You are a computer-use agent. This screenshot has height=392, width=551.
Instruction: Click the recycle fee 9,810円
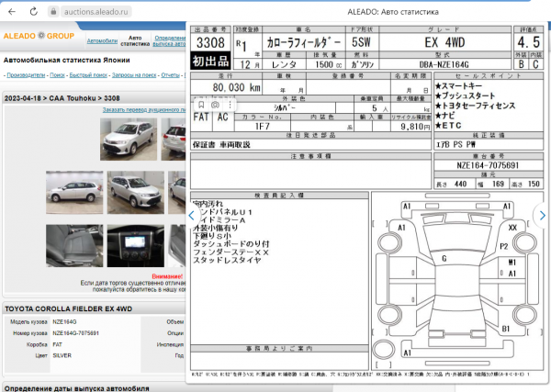pos(415,127)
